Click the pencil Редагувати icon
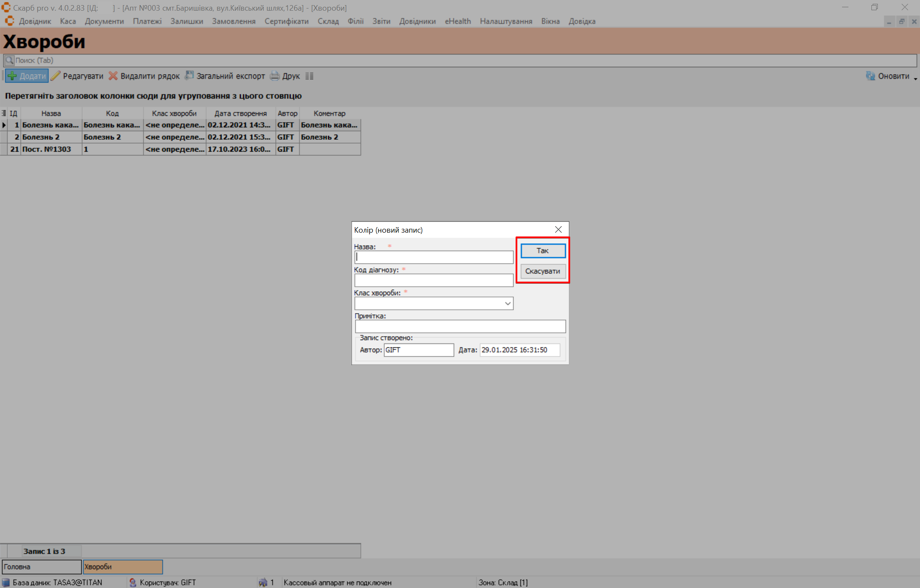920x588 pixels. (x=56, y=76)
